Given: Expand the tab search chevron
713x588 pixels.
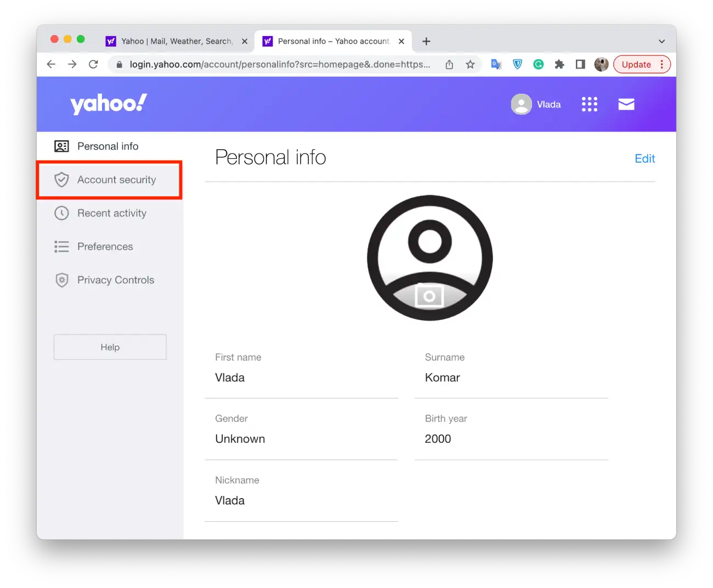Looking at the screenshot, I should (x=662, y=41).
